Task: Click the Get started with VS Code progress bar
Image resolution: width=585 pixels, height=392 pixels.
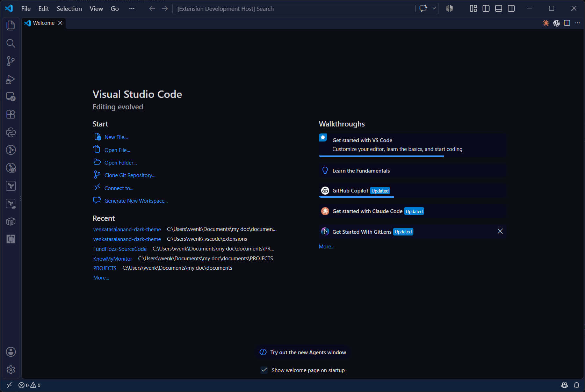Action: (x=381, y=157)
